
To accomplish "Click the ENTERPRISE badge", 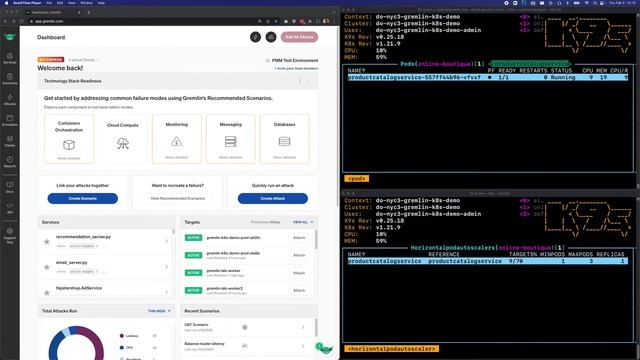I will [51, 60].
